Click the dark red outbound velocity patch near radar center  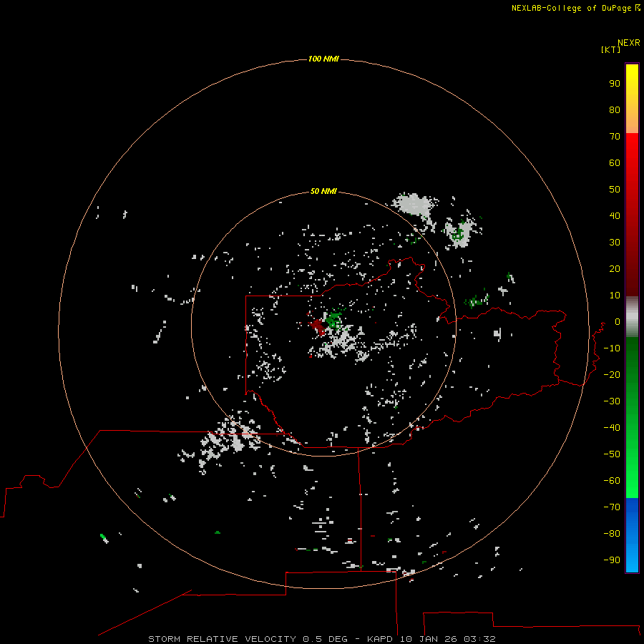pos(318,326)
